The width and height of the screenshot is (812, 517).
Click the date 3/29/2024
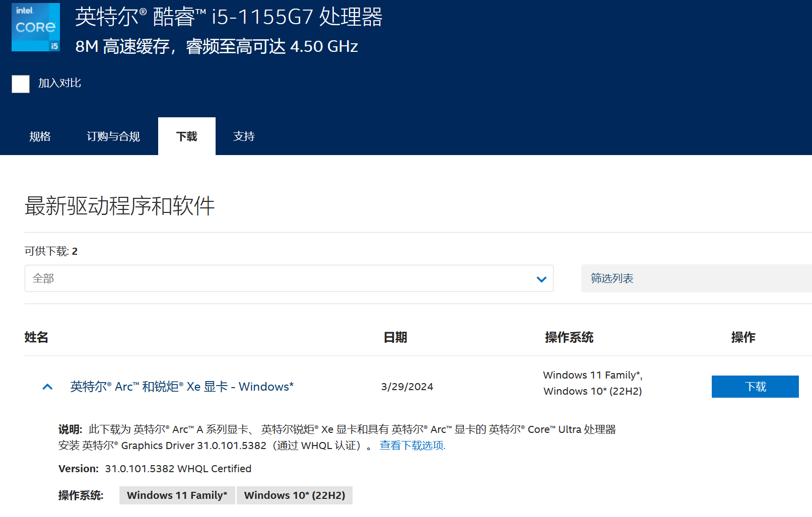[x=407, y=387]
